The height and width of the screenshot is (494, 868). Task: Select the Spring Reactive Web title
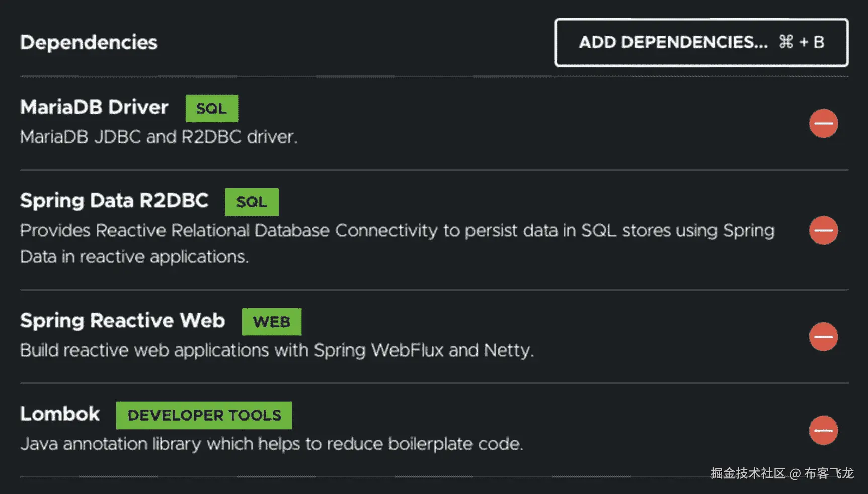coord(122,321)
